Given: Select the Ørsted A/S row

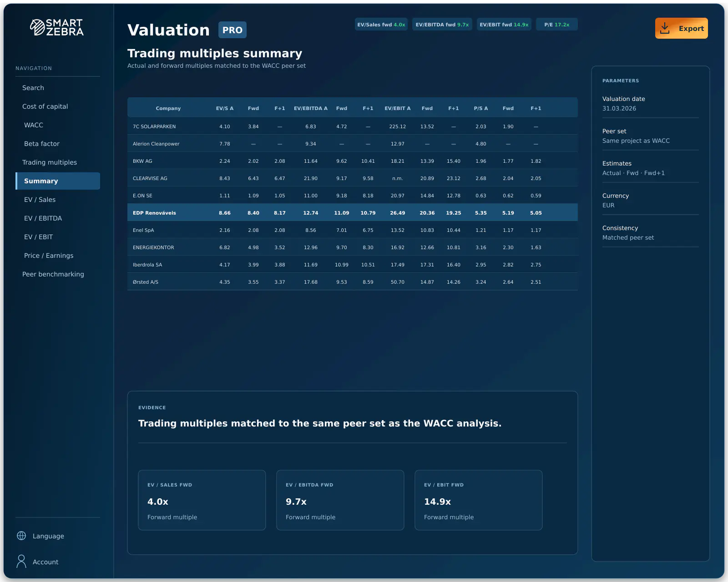Looking at the screenshot, I should [353, 282].
